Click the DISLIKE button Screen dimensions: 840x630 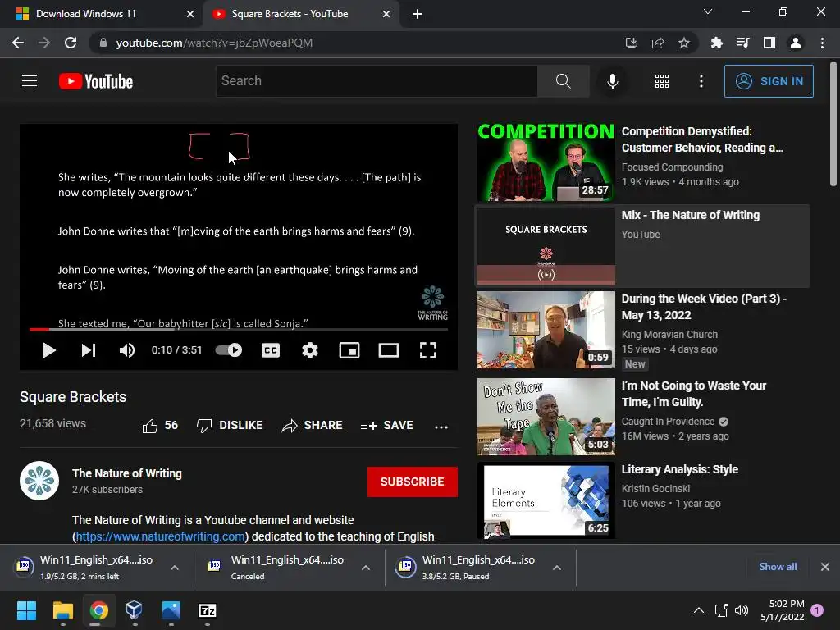pos(230,426)
